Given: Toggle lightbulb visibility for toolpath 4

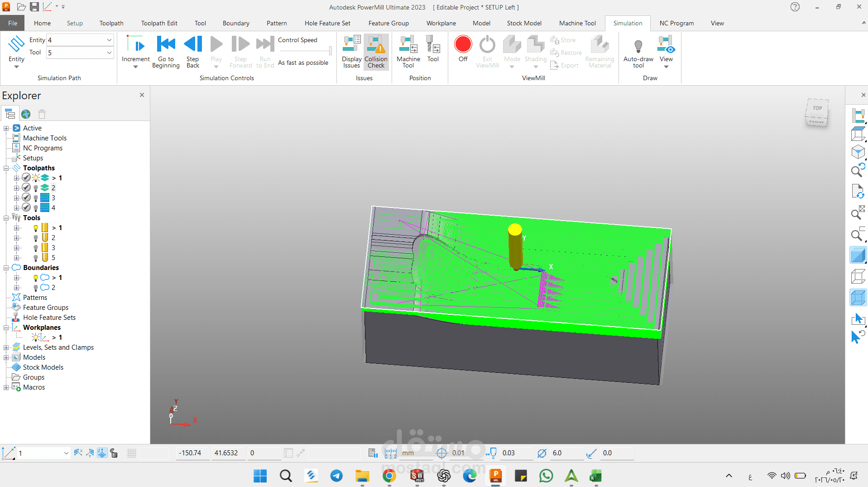Looking at the screenshot, I should click(36, 208).
